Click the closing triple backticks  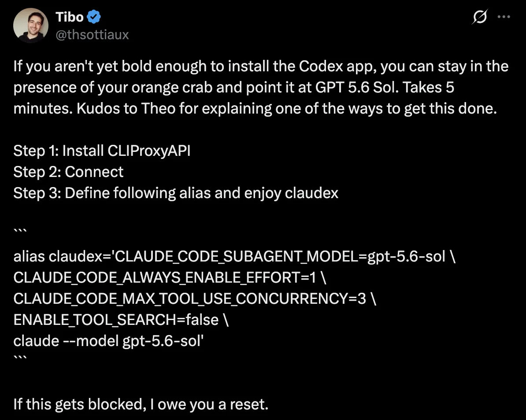coord(20,357)
